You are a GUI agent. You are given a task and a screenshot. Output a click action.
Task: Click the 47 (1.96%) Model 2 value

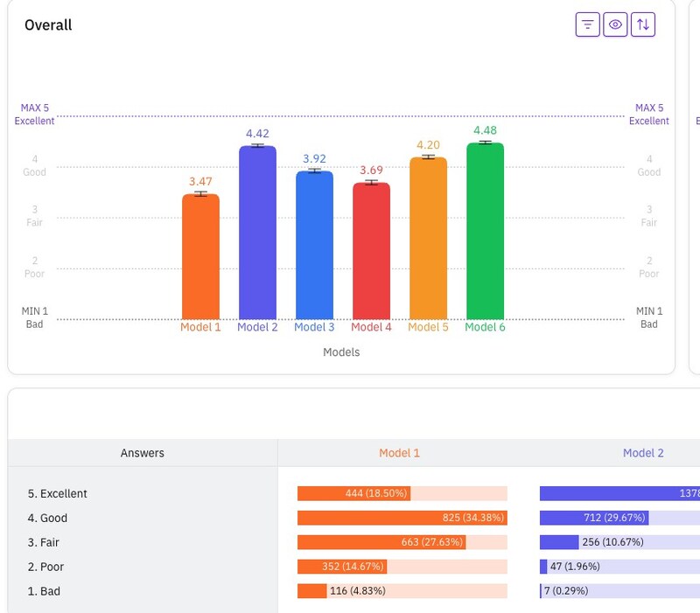[575, 567]
